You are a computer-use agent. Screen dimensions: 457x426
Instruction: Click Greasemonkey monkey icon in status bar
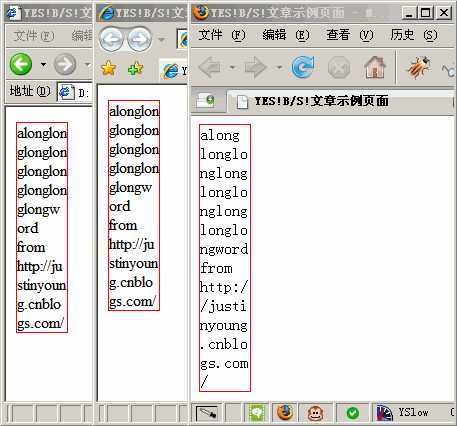pyautogui.click(x=315, y=414)
